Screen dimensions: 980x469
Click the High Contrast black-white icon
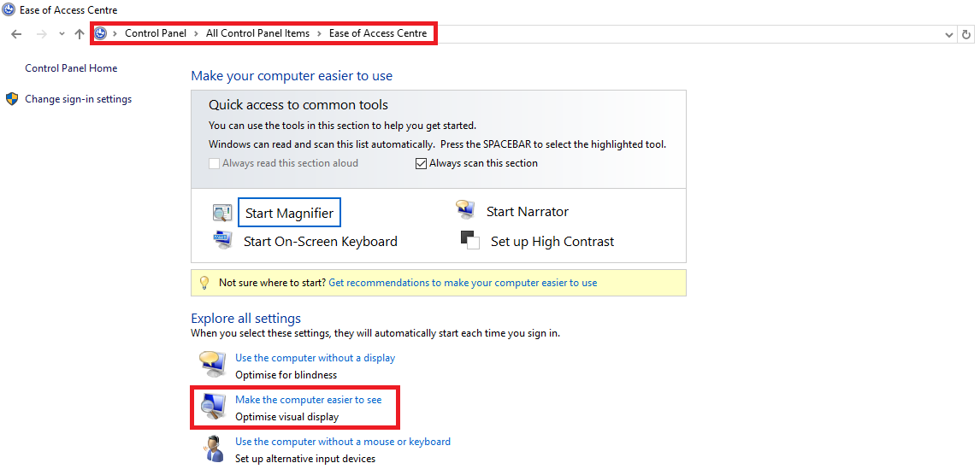[x=470, y=240]
